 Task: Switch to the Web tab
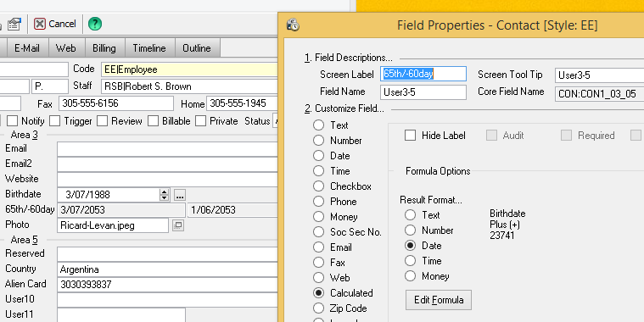(65, 48)
